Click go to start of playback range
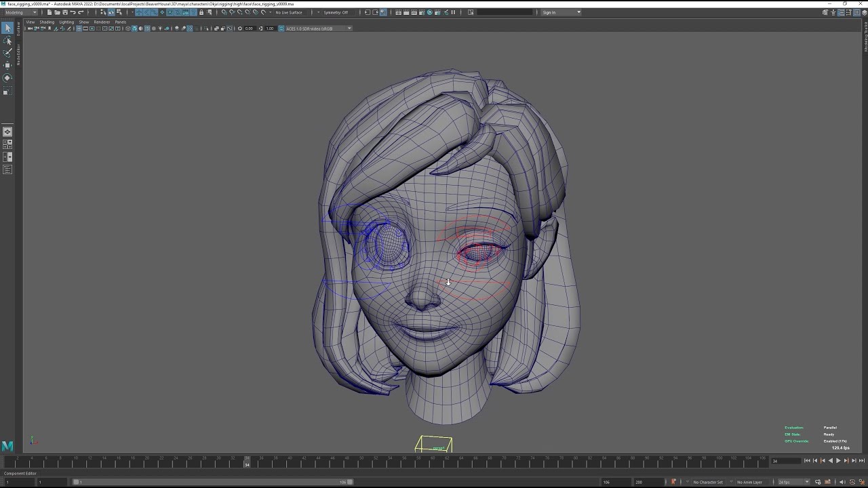This screenshot has height=488, width=868. [807, 461]
